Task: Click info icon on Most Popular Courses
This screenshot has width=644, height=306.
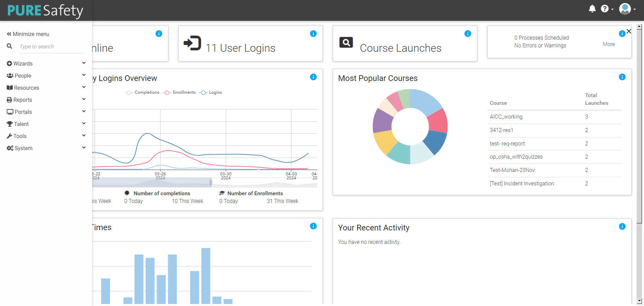Action: [622, 77]
